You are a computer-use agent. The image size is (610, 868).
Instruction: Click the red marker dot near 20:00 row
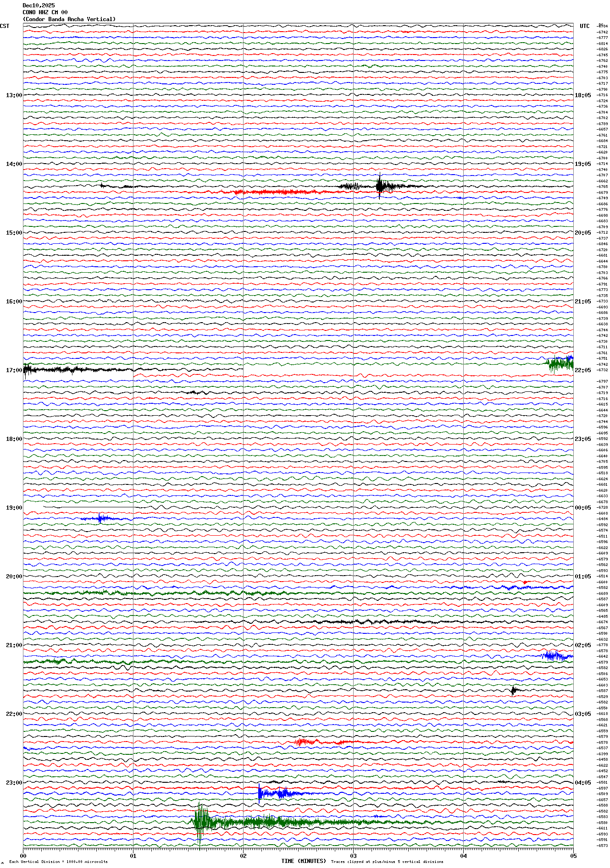tap(525, 582)
